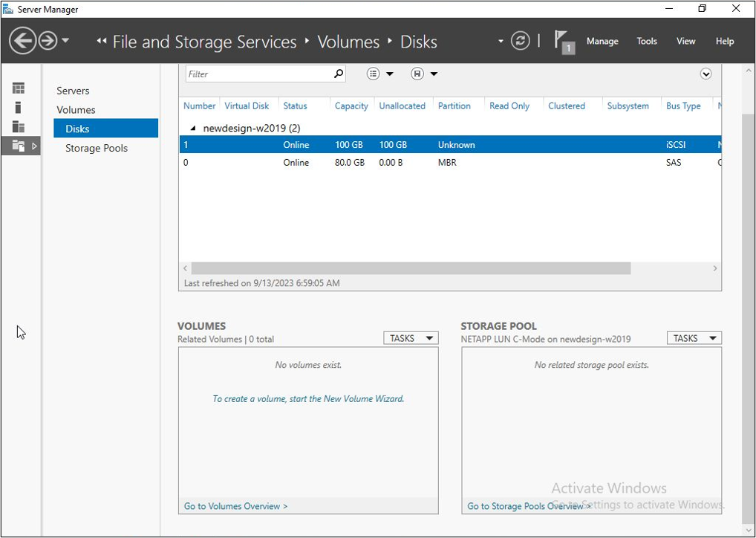
Task: Open the list view options dropdown
Action: coord(380,74)
